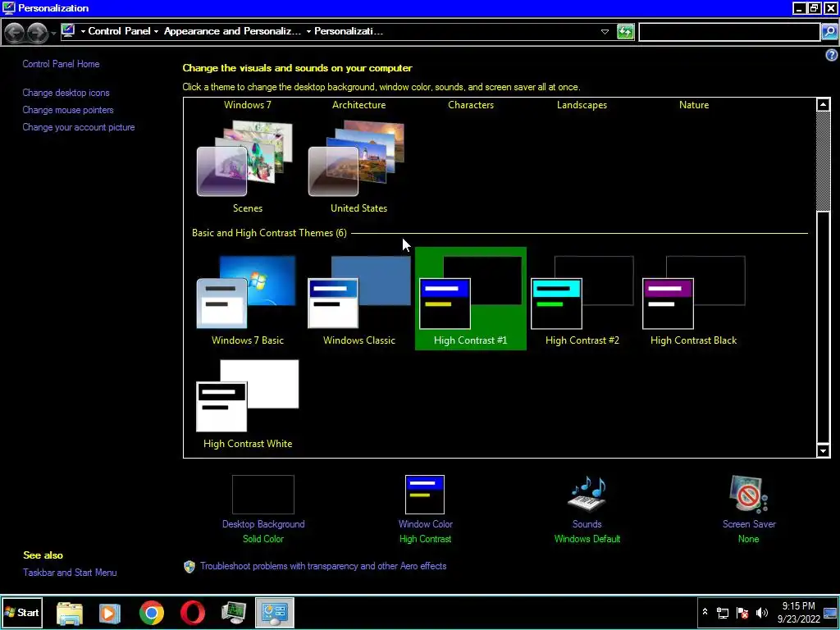Click the Characters theme label
840x630 pixels.
click(x=471, y=105)
